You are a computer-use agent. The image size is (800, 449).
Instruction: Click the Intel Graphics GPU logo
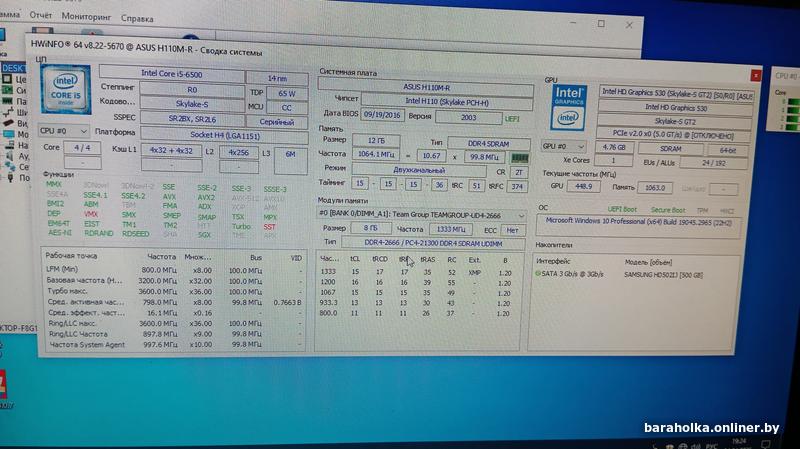click(568, 107)
